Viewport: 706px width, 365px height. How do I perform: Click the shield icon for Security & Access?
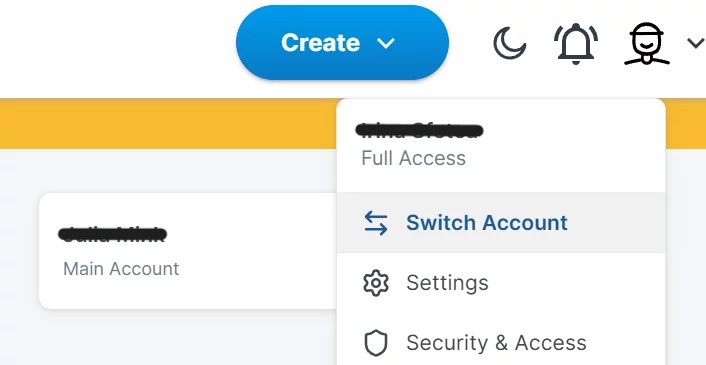pyautogui.click(x=376, y=343)
